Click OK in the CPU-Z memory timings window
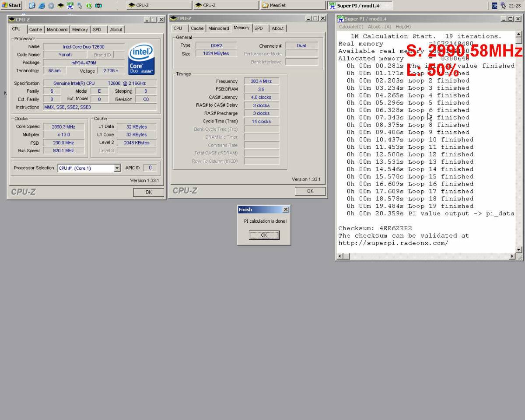This screenshot has width=525, height=420. tap(310, 191)
